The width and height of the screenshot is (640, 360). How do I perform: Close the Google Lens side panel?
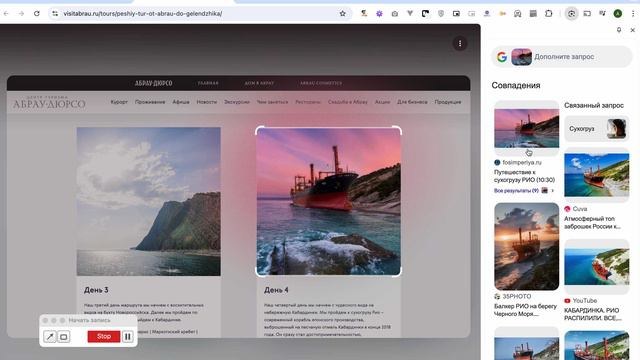[633, 30]
